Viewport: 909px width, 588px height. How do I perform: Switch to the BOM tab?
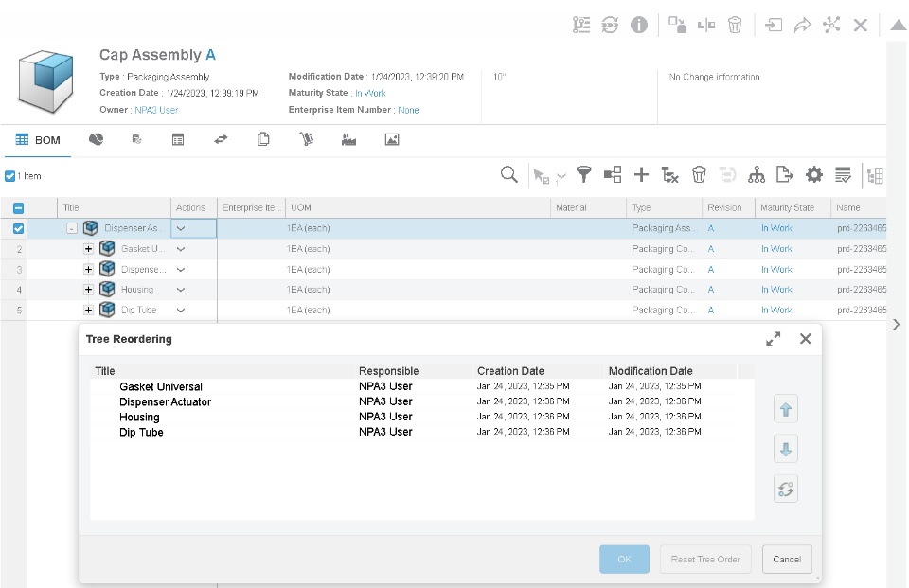click(x=38, y=140)
